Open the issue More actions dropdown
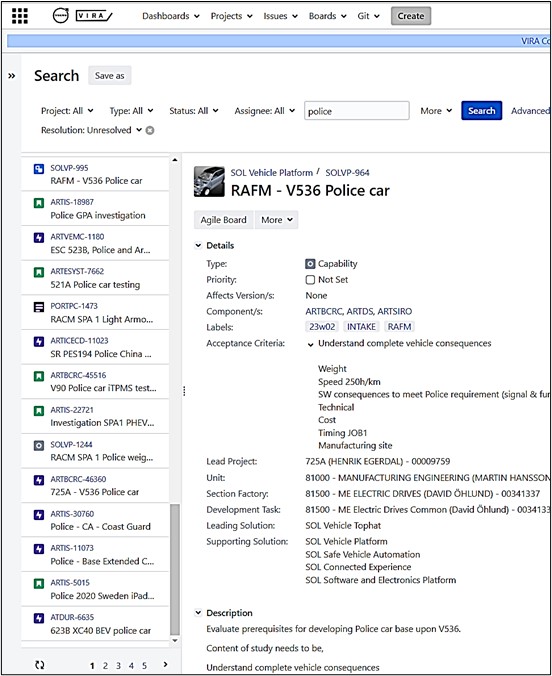The width and height of the screenshot is (552, 676). [x=276, y=220]
